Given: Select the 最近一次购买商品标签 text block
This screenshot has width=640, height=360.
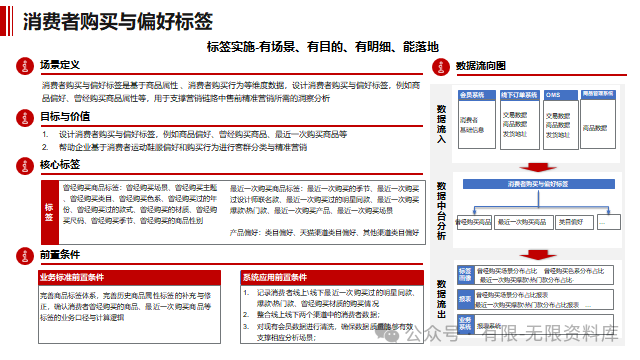Looking at the screenshot, I should [x=324, y=200].
